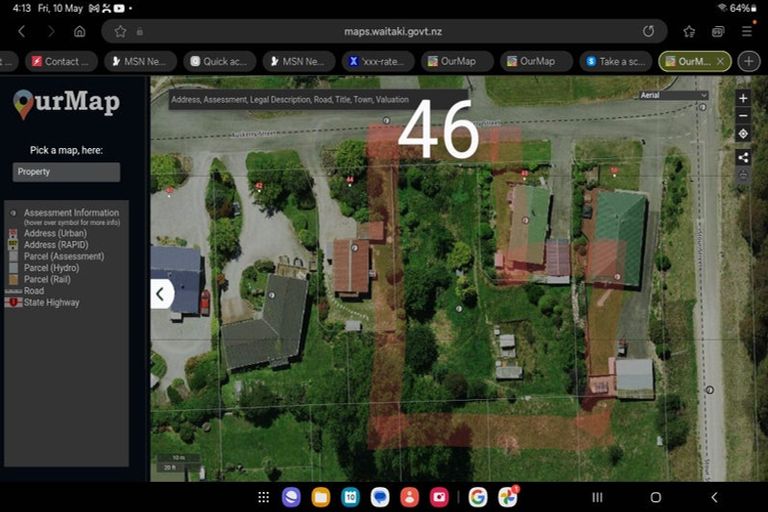Switch to the Quick ac... tab
The height and width of the screenshot is (512, 768).
point(219,61)
